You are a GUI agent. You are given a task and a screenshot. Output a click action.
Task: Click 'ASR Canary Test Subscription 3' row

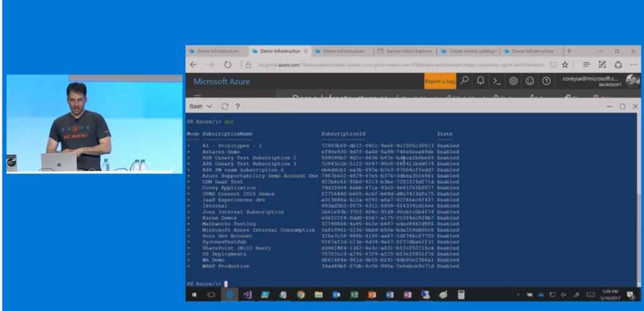[323, 164]
